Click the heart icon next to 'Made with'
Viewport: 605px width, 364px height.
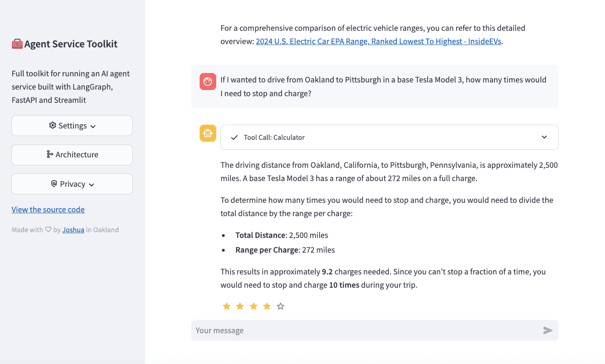click(x=48, y=229)
